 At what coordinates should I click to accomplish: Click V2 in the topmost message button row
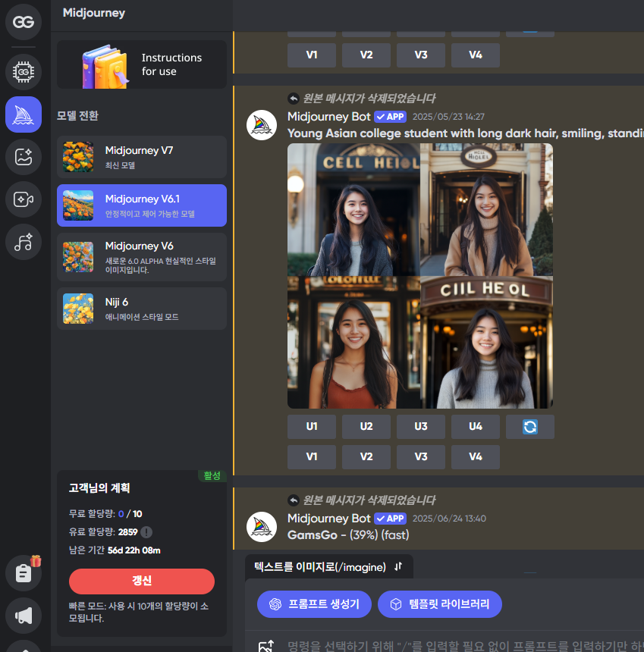click(366, 55)
